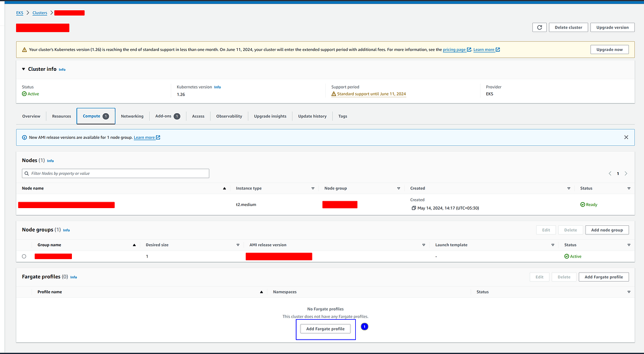
Task: Click external link icon after pricing page
Action: point(469,49)
